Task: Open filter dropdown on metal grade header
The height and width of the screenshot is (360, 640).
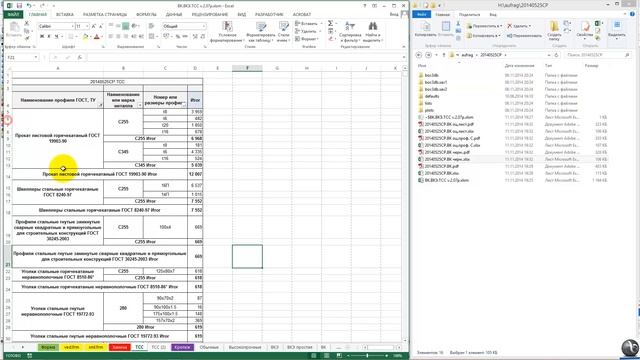Action: [140, 105]
